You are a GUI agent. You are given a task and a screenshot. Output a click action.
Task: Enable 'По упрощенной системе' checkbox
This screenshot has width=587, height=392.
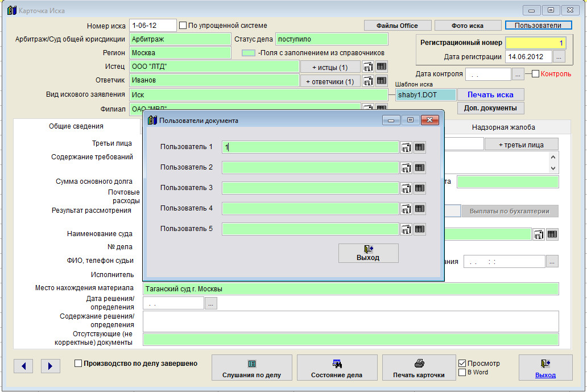183,26
